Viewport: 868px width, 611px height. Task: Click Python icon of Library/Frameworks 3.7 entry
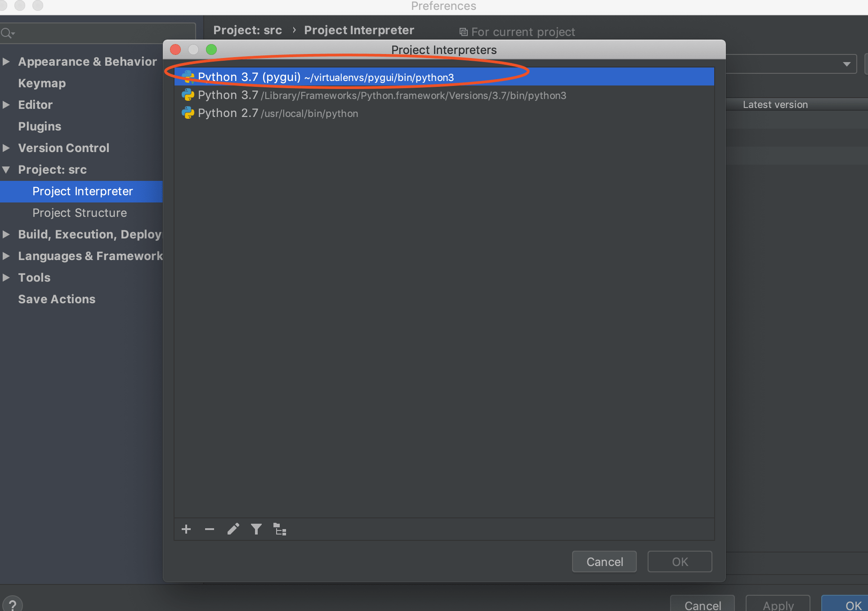[x=188, y=95]
